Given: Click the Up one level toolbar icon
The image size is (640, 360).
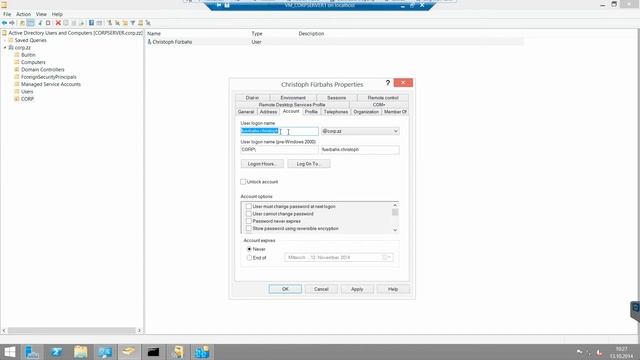Looking at the screenshot, I should 22,23.
